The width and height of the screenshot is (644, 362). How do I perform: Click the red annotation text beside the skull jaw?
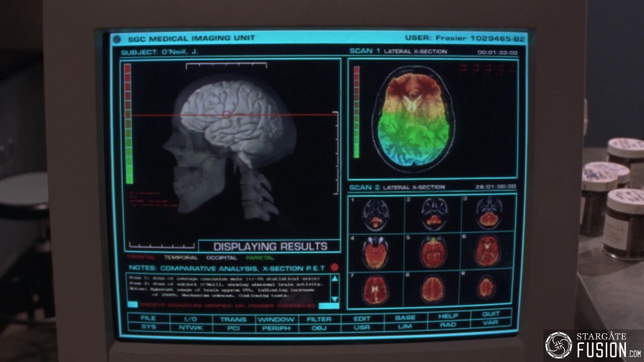pos(154,199)
